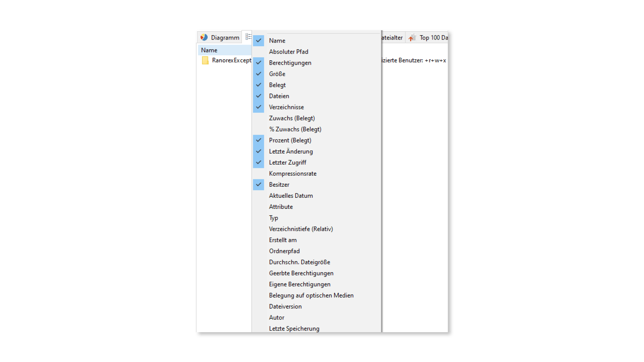This screenshot has width=644, height=362.
Task: Toggle off the Berechtigungen column
Action: pyautogui.click(x=258, y=63)
